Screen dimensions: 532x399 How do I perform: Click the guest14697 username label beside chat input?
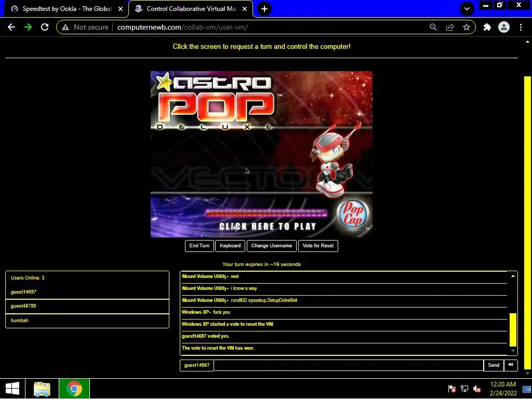tap(197, 365)
